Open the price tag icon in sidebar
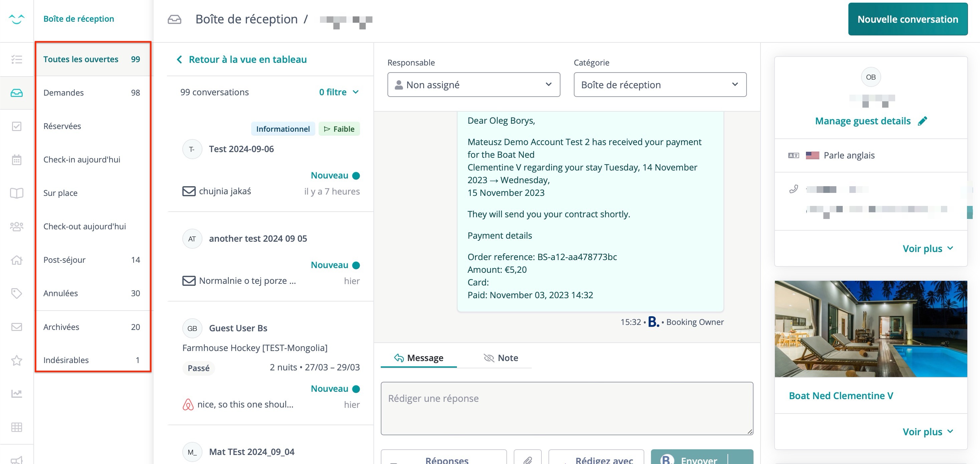Image resolution: width=980 pixels, height=464 pixels. pos(16,294)
